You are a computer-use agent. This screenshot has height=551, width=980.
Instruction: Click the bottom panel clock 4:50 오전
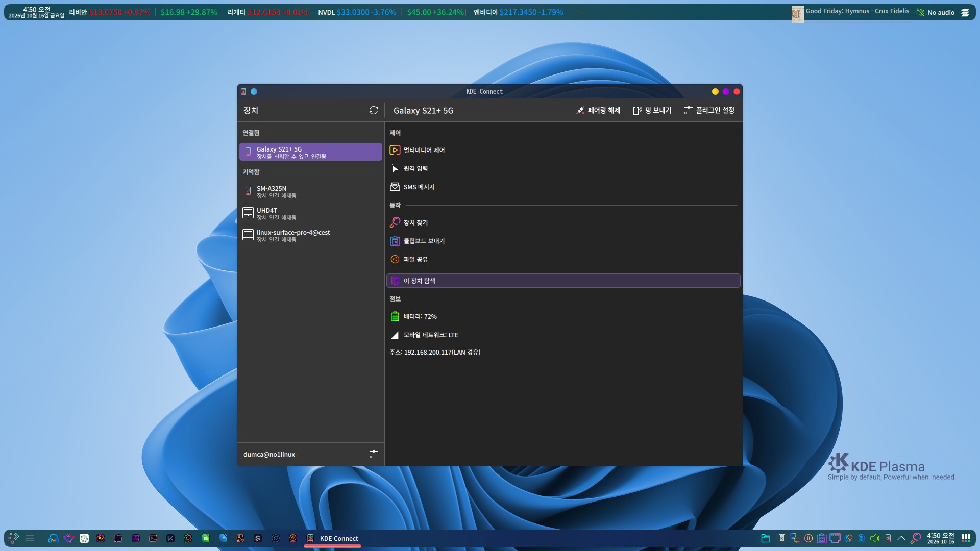pos(941,538)
